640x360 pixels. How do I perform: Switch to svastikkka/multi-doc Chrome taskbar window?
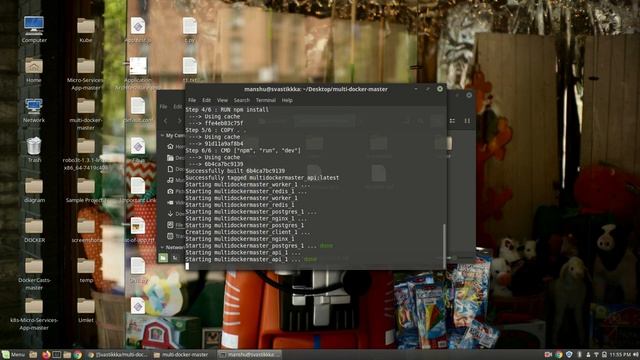coord(118,355)
